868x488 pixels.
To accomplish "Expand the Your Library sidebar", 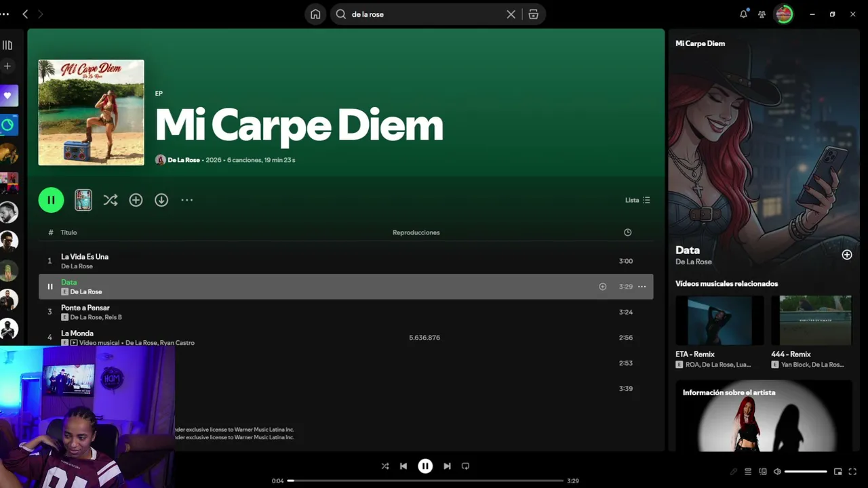I will tap(7, 45).
